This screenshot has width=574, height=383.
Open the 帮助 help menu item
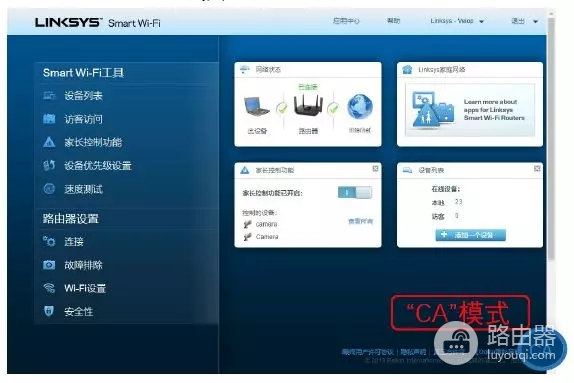pyautogui.click(x=394, y=21)
